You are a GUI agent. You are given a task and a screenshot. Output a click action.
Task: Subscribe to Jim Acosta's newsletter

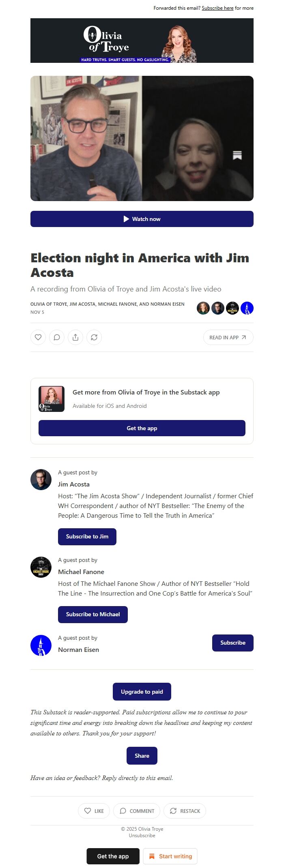[x=87, y=536]
